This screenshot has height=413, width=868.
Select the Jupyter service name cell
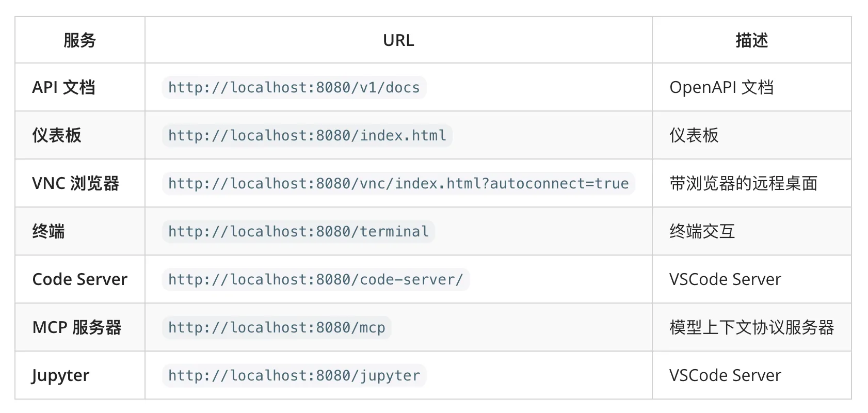tap(60, 375)
